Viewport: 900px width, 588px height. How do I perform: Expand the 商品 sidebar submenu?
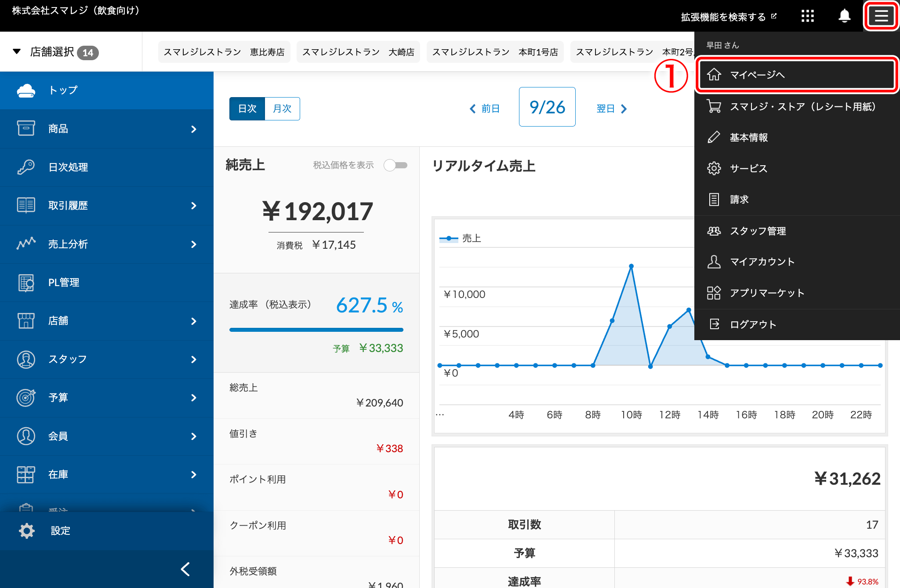194,129
